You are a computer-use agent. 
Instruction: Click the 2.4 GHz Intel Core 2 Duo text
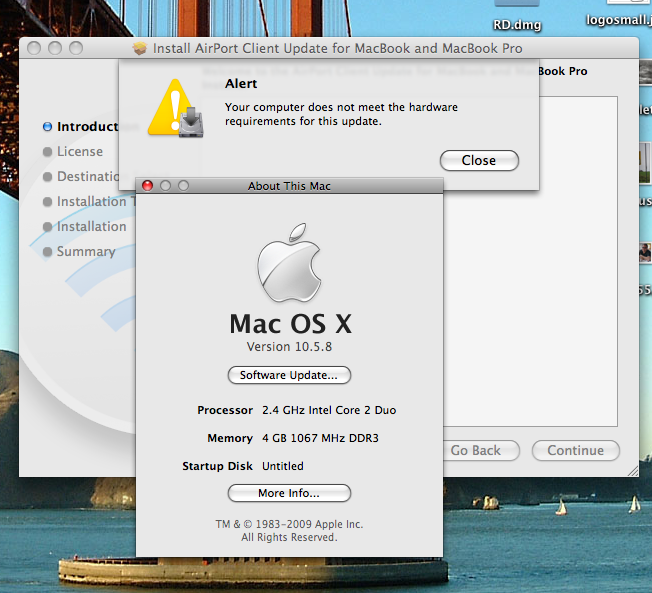(329, 410)
